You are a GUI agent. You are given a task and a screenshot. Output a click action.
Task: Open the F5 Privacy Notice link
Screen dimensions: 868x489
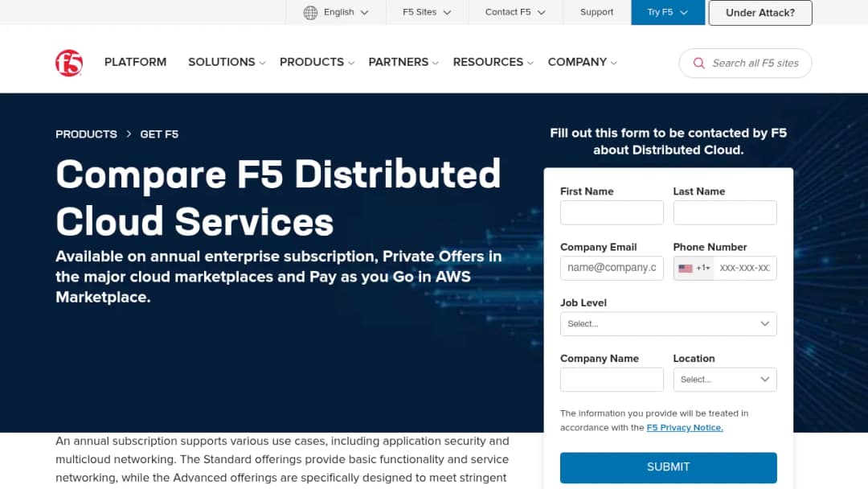coord(685,428)
